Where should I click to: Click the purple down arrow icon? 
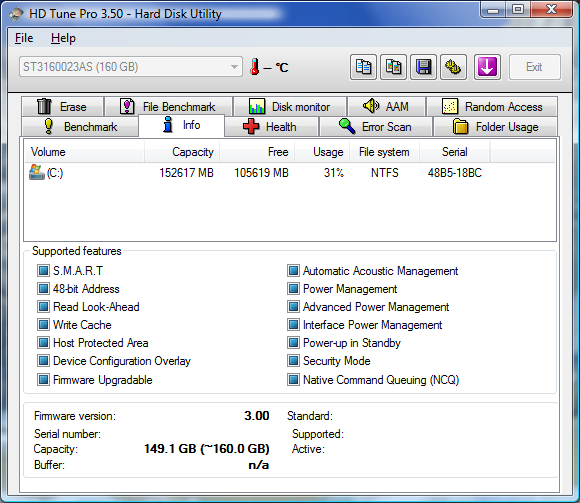click(487, 67)
